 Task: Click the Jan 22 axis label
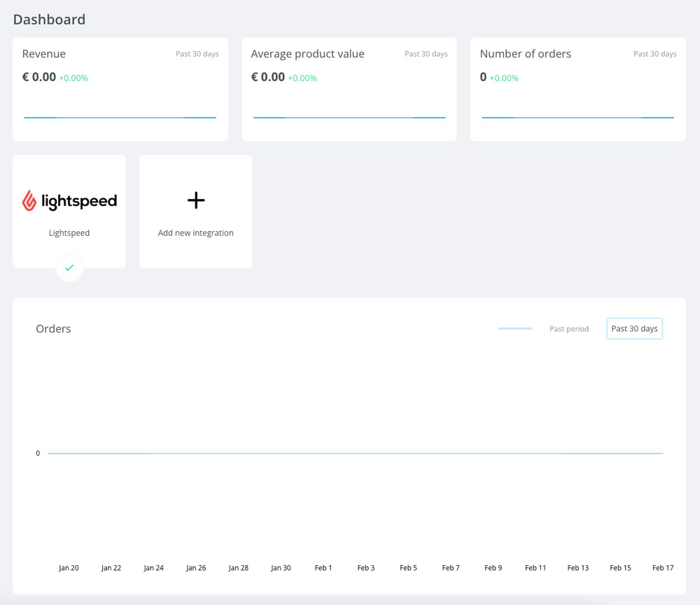[111, 567]
